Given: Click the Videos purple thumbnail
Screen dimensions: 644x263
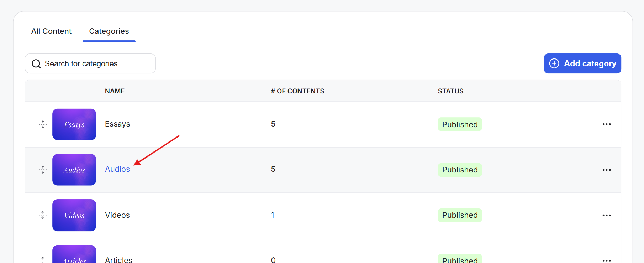Looking at the screenshot, I should pos(74,215).
